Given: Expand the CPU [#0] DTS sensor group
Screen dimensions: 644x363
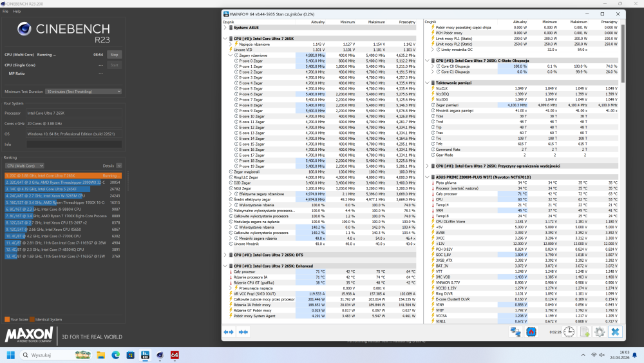Looking at the screenshot, I should [225, 255].
